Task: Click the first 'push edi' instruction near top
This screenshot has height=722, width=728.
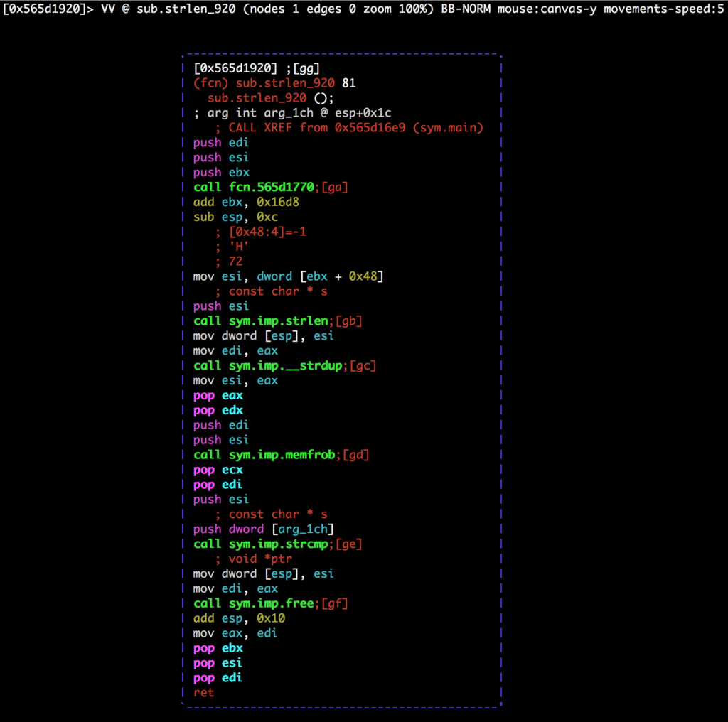Action: pos(221,142)
